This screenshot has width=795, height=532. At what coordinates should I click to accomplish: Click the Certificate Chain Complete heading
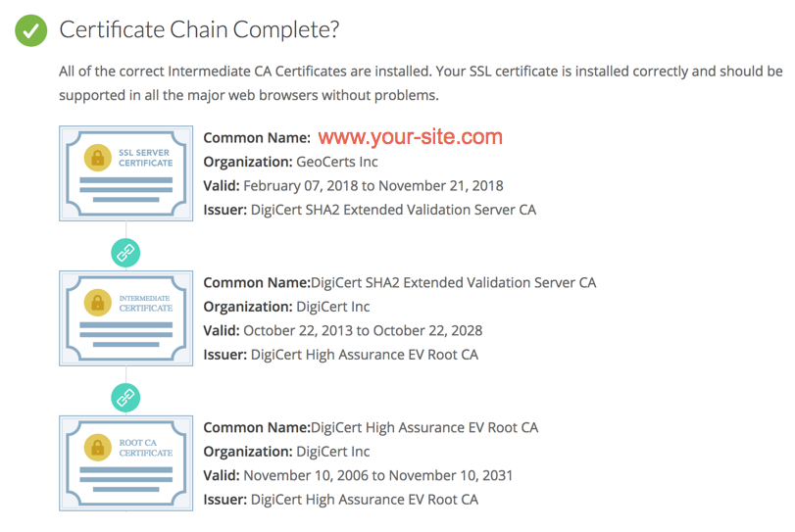[x=199, y=29]
